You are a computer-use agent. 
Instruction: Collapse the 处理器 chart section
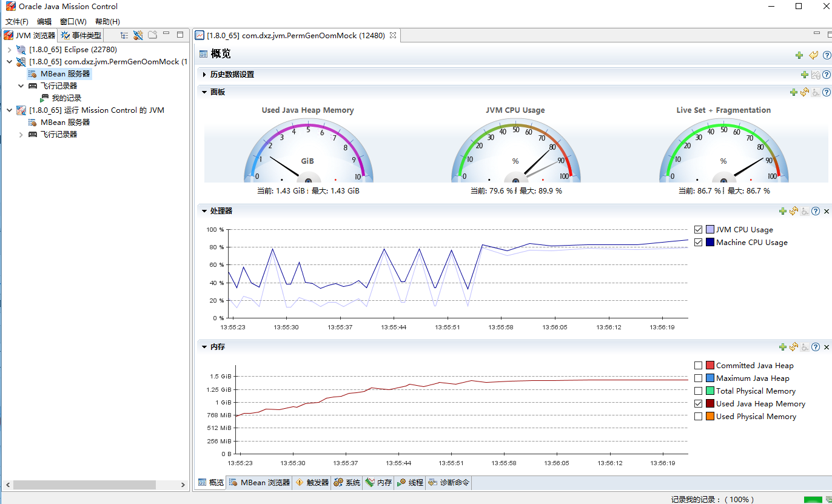[x=205, y=211]
